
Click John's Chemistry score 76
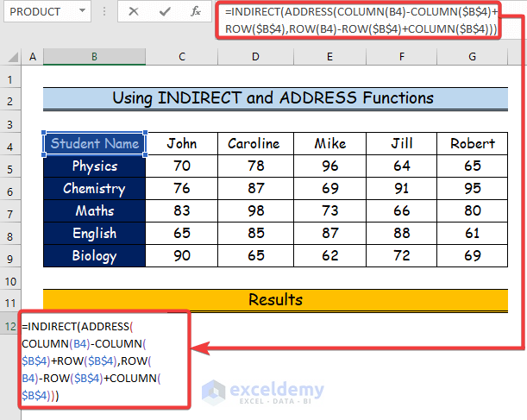tap(182, 189)
